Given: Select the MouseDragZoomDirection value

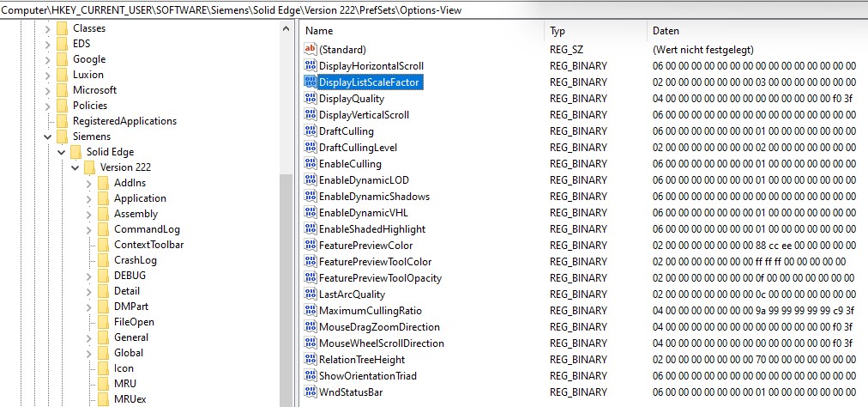Looking at the screenshot, I should pyautogui.click(x=379, y=327).
